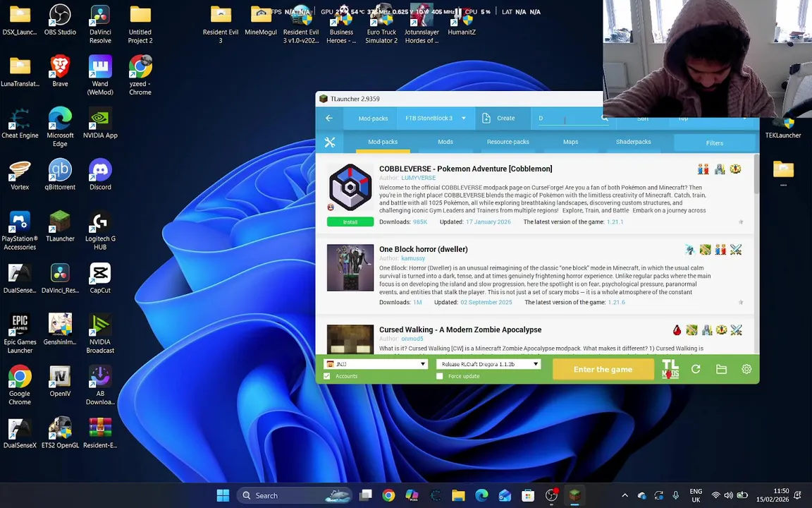Enable the Force update checkbox
This screenshot has width=812, height=508.
tap(440, 376)
